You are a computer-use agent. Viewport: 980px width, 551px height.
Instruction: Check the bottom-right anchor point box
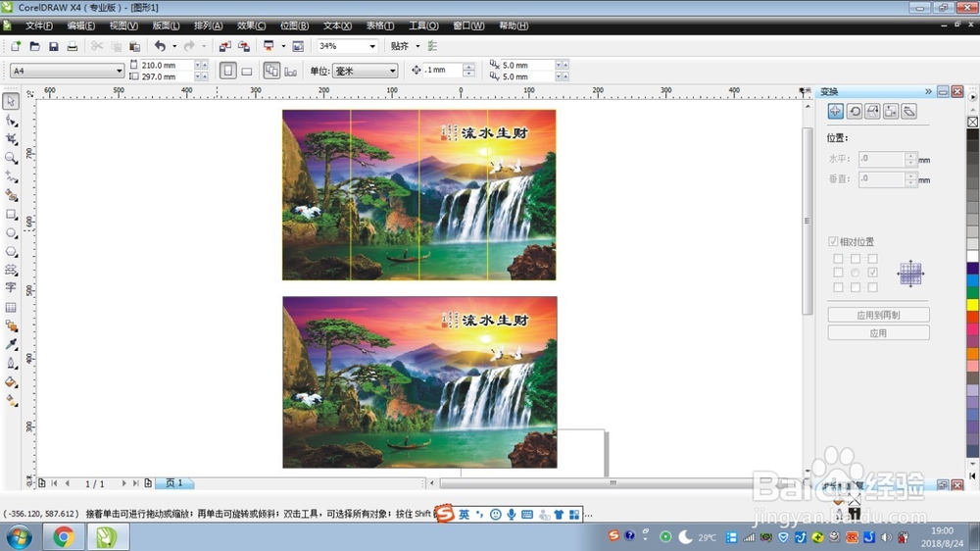(872, 287)
